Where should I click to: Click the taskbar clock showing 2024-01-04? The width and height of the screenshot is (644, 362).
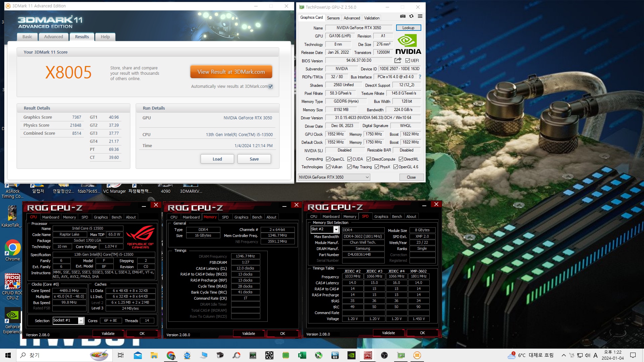tap(612, 355)
